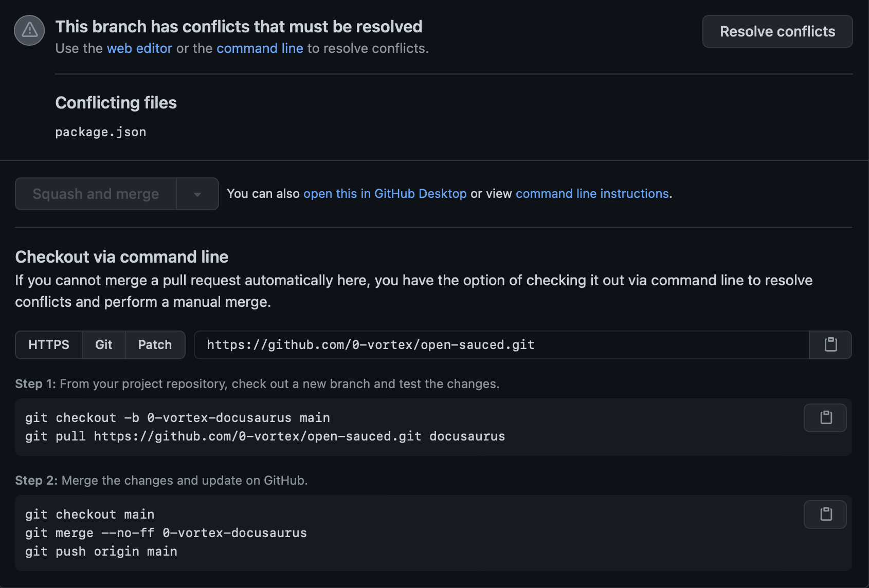The image size is (869, 588).
Task: Select the git push origin main line
Action: [101, 551]
